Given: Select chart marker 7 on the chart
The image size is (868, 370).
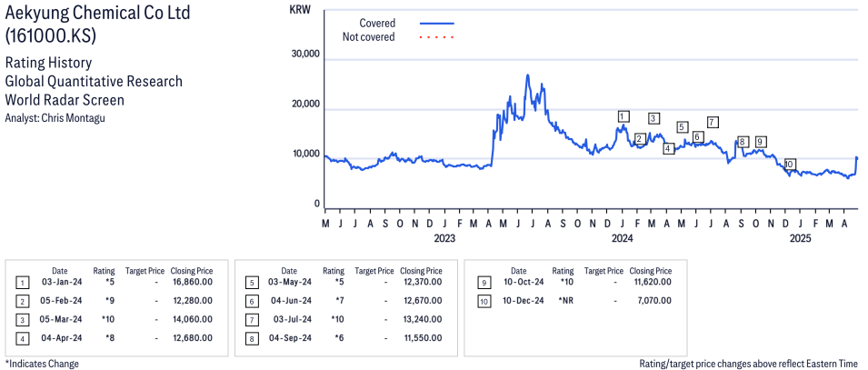Looking at the screenshot, I should click(x=713, y=122).
